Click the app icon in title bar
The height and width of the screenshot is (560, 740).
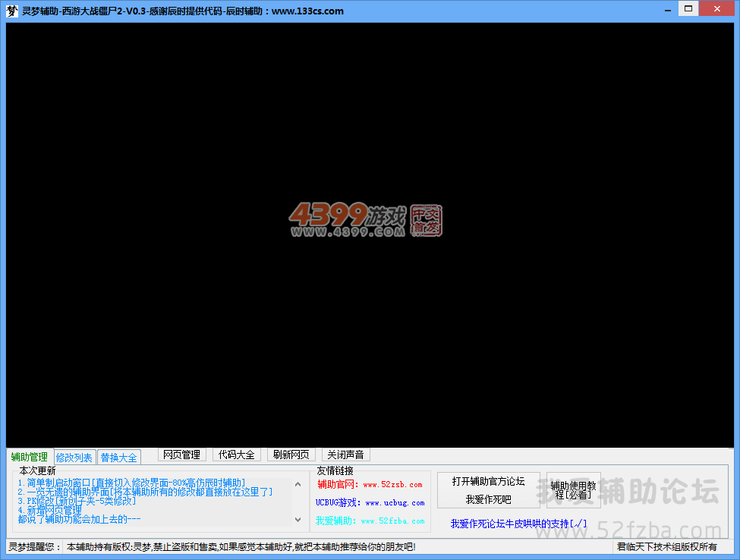[x=12, y=11]
